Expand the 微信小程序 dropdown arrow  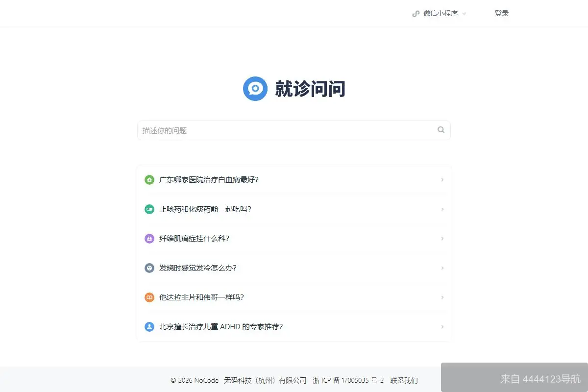[464, 14]
